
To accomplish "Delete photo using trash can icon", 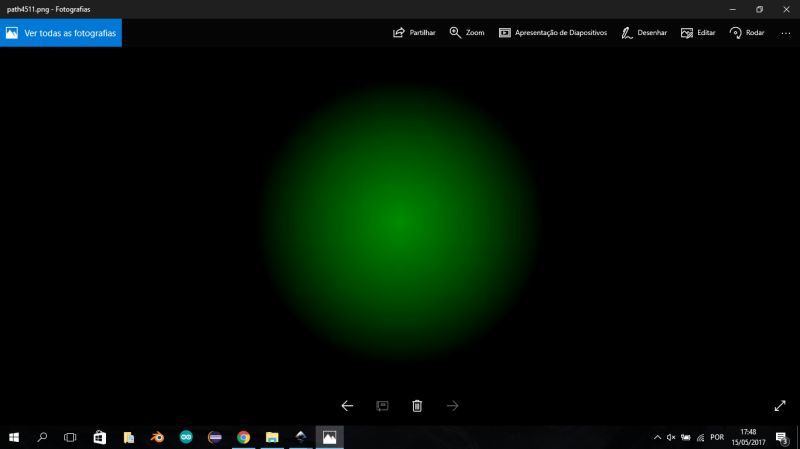I will pyautogui.click(x=417, y=406).
